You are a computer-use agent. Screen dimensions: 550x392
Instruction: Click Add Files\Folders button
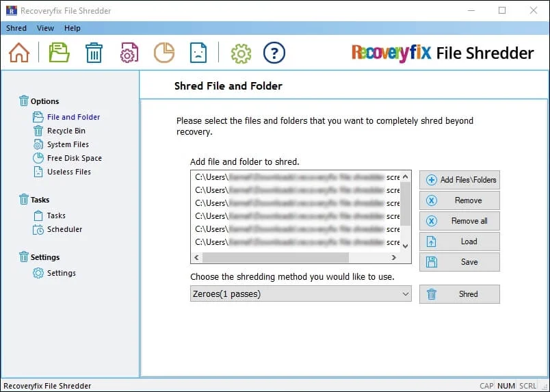(460, 180)
